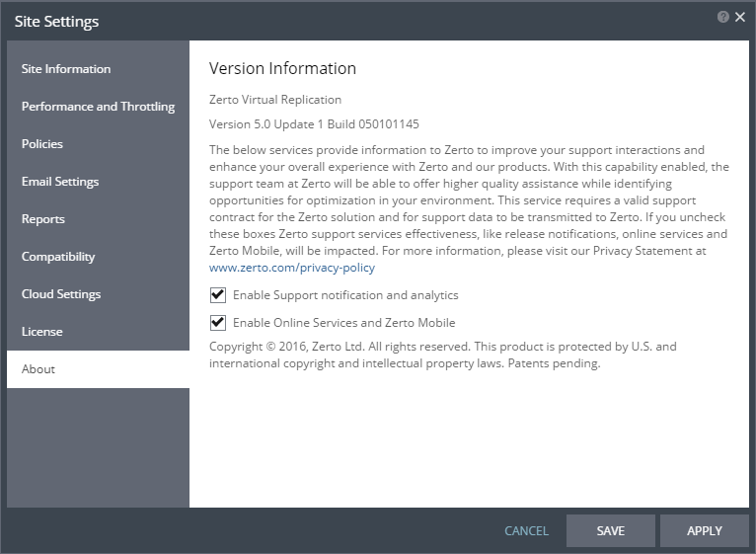Go to the Policies section
The image size is (756, 554).
[98, 144]
